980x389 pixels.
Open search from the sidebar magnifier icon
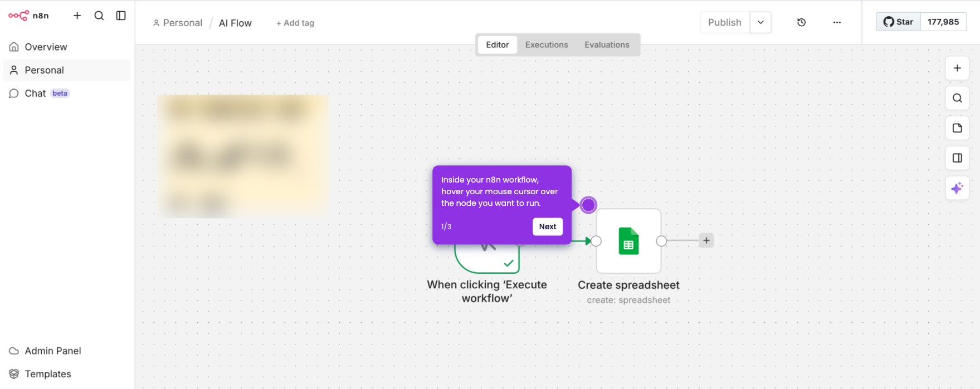(x=99, y=16)
